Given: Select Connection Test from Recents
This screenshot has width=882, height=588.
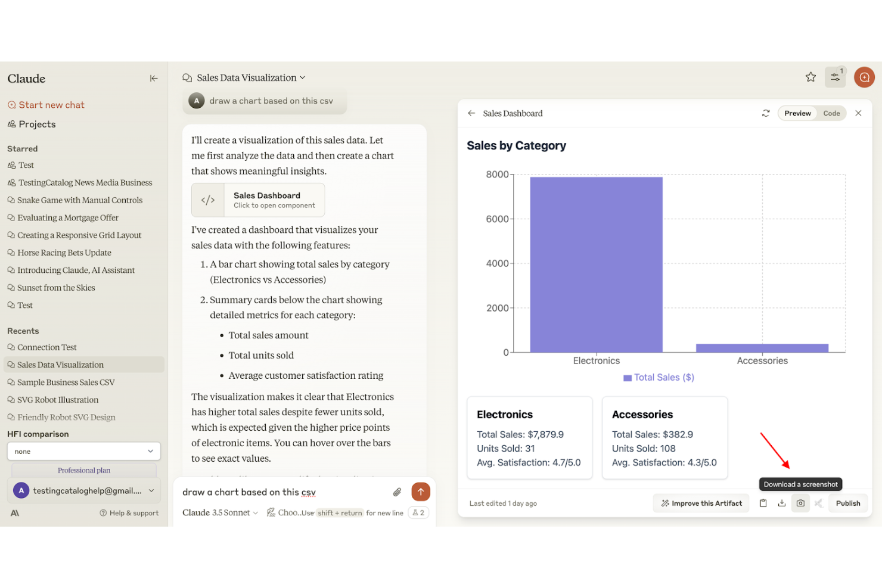Looking at the screenshot, I should (46, 347).
